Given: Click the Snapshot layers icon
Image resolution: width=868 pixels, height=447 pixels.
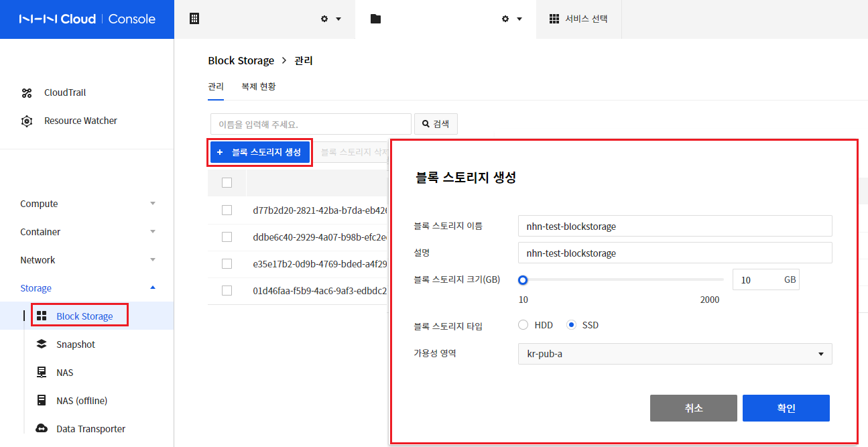Looking at the screenshot, I should click(42, 344).
